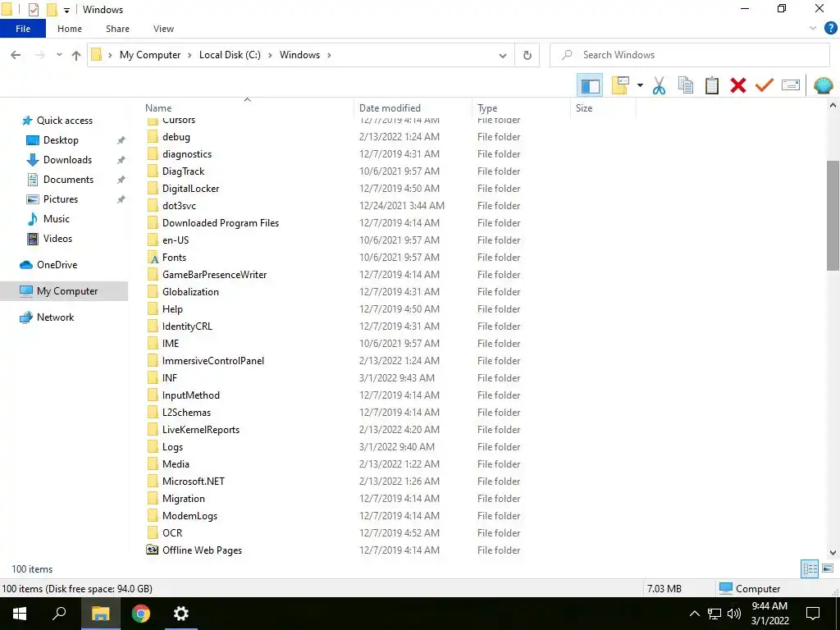Screen dimensions: 840x630
Task: Select Network in navigation pane
Action: [55, 317]
